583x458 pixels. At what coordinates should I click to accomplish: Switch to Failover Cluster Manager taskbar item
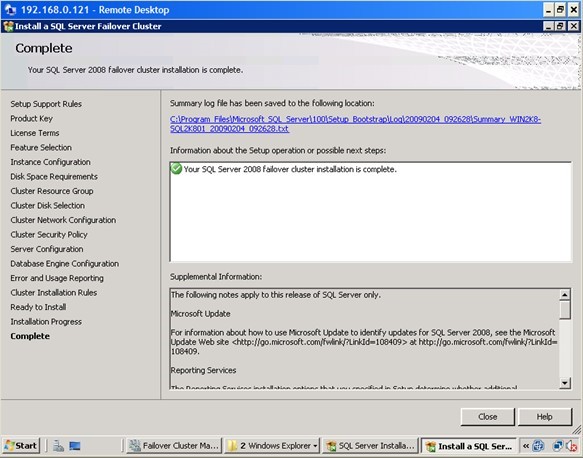[174, 445]
